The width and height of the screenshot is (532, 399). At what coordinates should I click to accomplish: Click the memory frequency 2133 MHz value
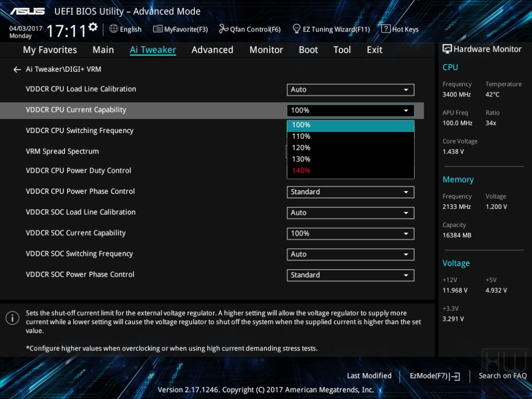pyautogui.click(x=457, y=207)
